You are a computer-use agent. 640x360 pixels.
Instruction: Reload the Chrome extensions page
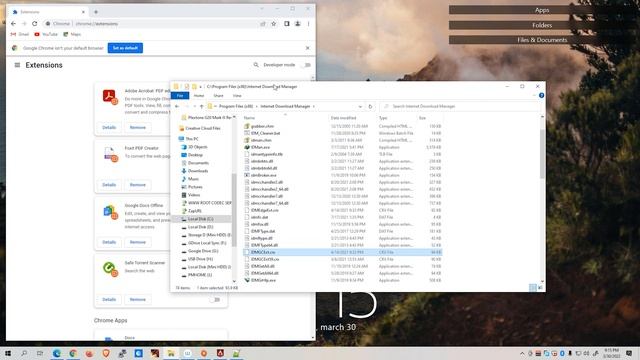35,24
